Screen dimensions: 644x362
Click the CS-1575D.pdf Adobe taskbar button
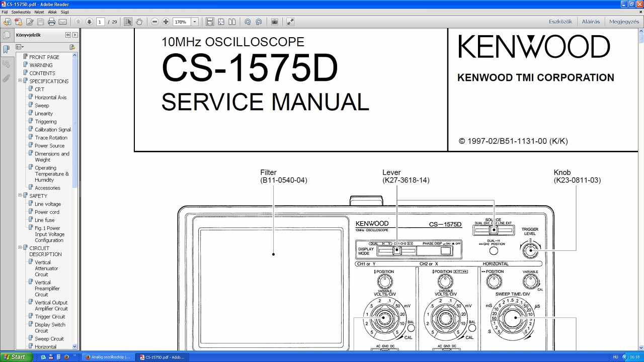[163, 357]
